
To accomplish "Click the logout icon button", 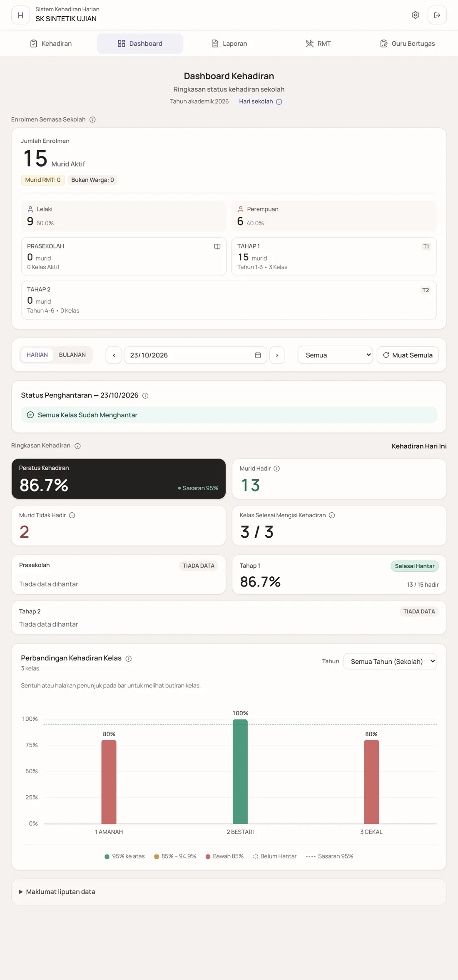I will (437, 15).
